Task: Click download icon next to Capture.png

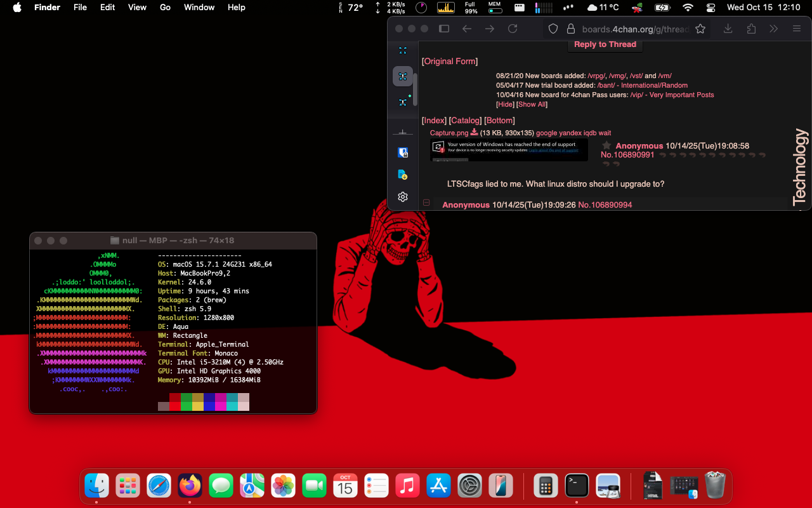Action: click(474, 133)
